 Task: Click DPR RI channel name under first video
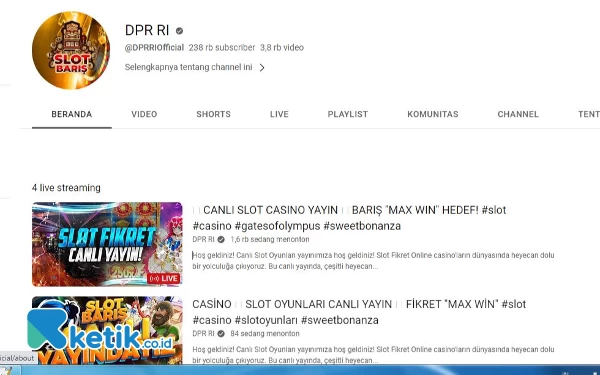coord(203,240)
